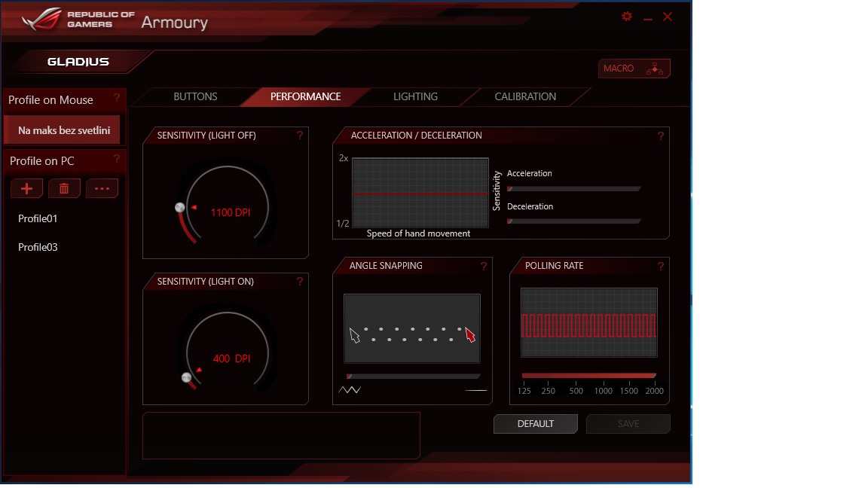This screenshot has height=488, width=868.
Task: Switch to the Lighting tab
Action: pyautogui.click(x=415, y=97)
